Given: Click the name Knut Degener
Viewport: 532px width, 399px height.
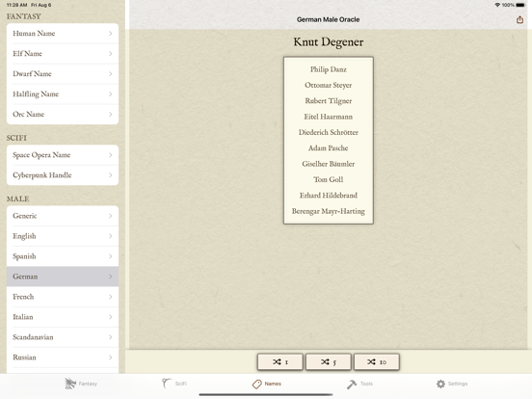Looking at the screenshot, I should (329, 42).
